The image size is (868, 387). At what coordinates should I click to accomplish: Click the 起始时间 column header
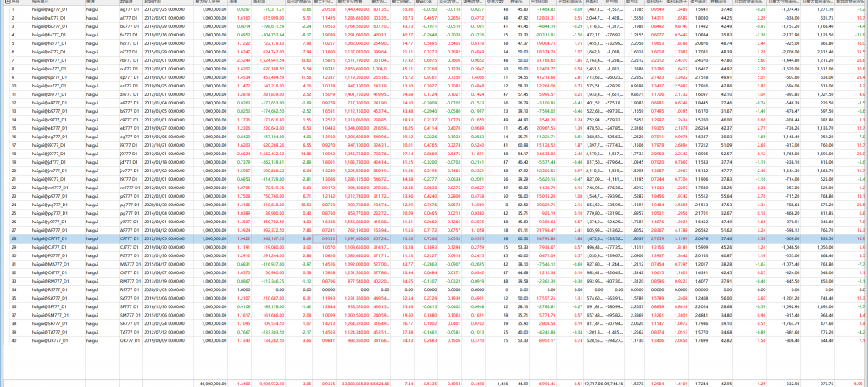coord(157,3)
